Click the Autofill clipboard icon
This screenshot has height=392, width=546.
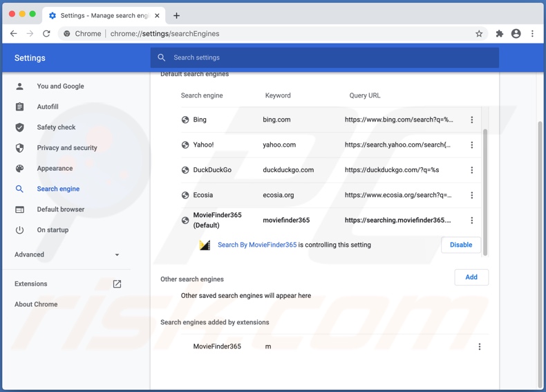[x=19, y=106]
